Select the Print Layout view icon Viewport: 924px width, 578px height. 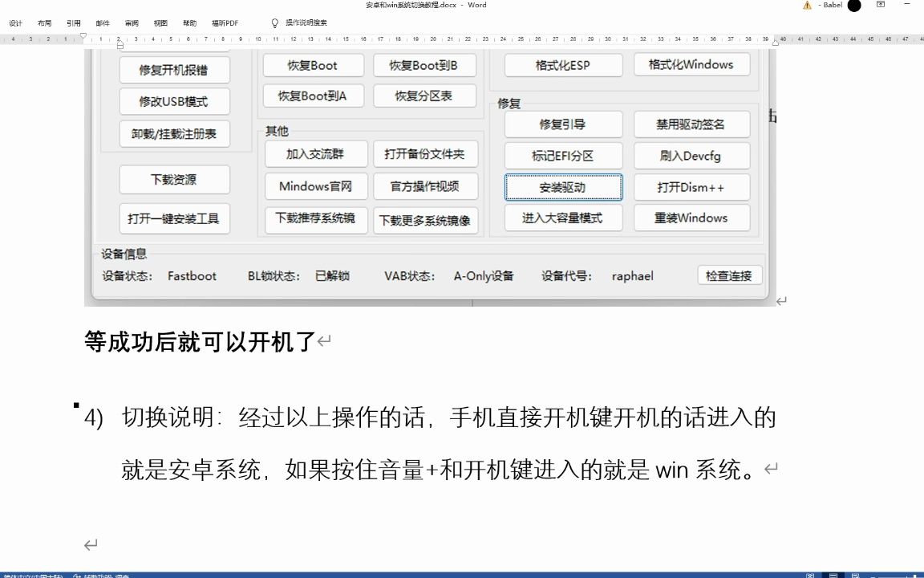click(833, 576)
